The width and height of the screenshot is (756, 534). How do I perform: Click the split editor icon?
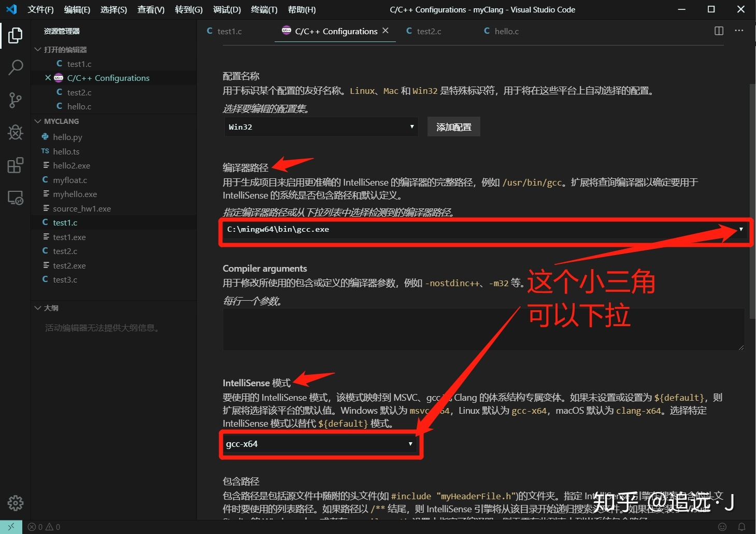(719, 31)
